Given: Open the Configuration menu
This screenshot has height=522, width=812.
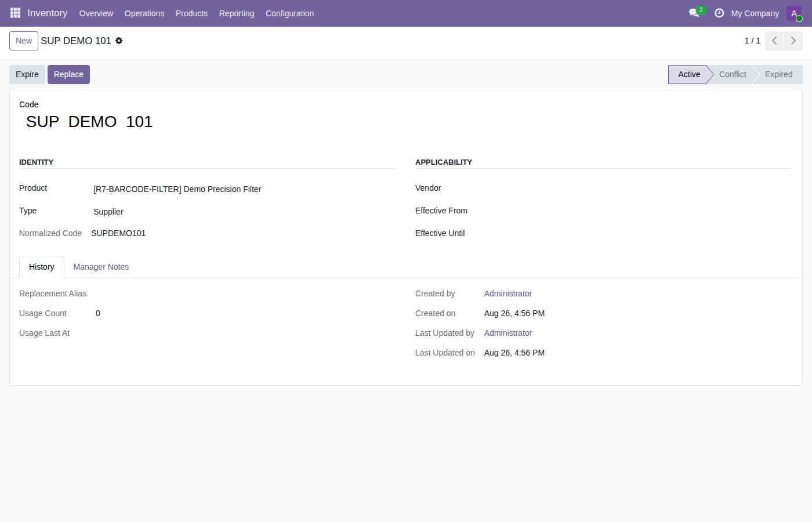Looking at the screenshot, I should (x=289, y=13).
